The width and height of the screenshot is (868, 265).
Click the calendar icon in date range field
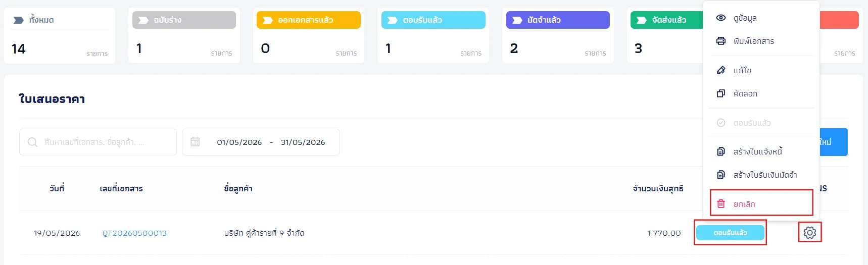pyautogui.click(x=195, y=142)
